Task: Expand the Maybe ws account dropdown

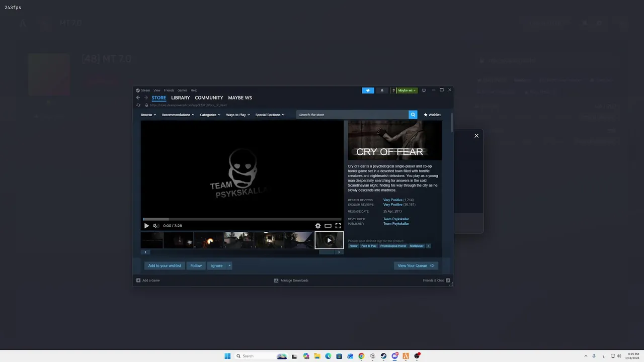Action: click(x=407, y=90)
